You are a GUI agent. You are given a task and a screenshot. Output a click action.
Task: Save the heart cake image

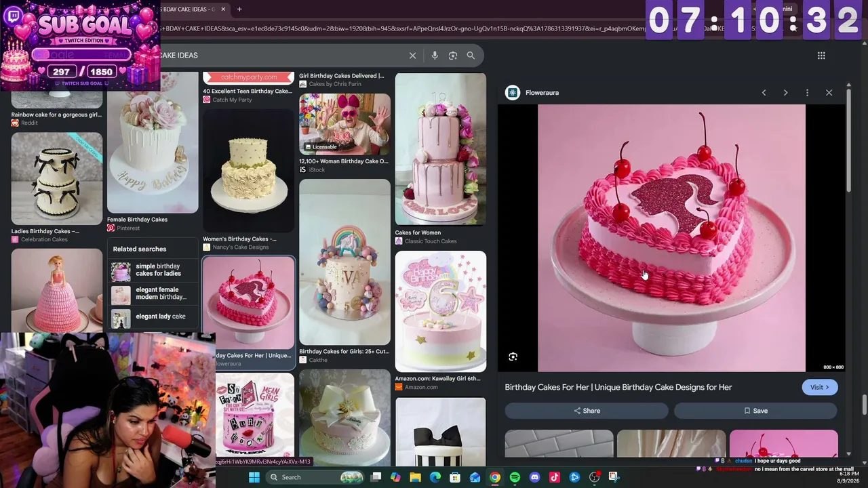pyautogui.click(x=755, y=411)
